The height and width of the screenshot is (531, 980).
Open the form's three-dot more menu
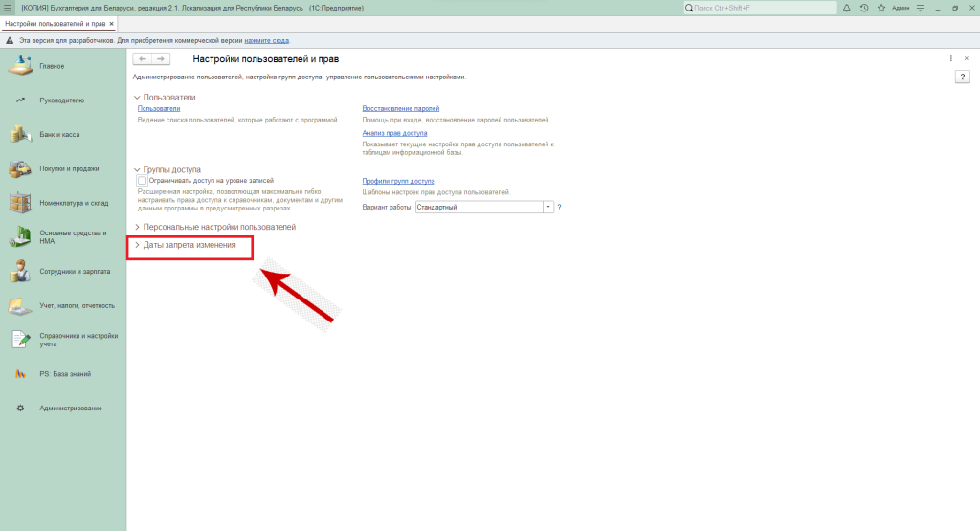tap(951, 59)
